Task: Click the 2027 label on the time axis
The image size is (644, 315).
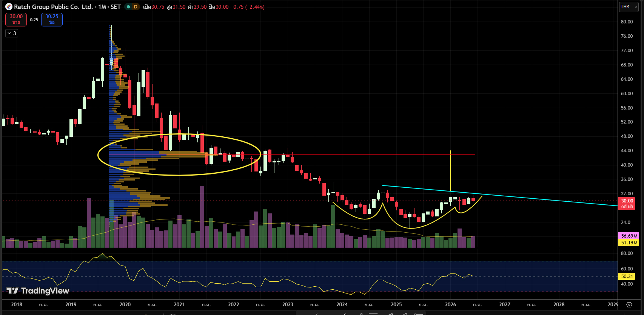Action: coord(505,304)
